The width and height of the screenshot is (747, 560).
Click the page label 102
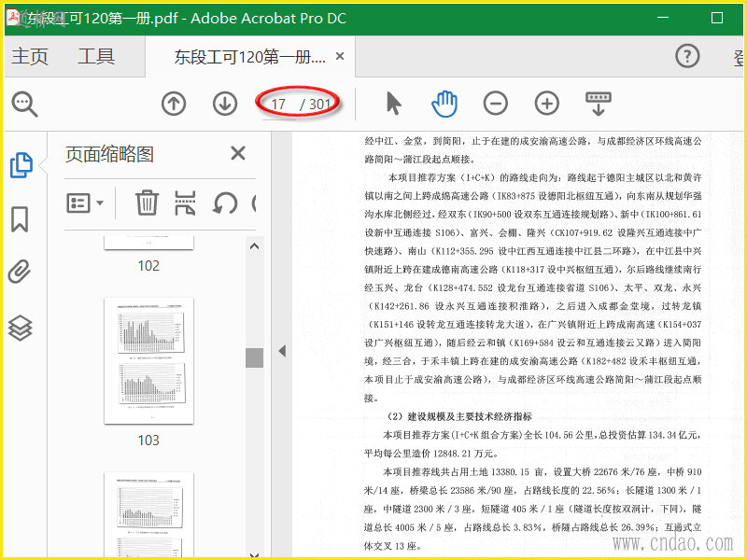pyautogui.click(x=148, y=266)
